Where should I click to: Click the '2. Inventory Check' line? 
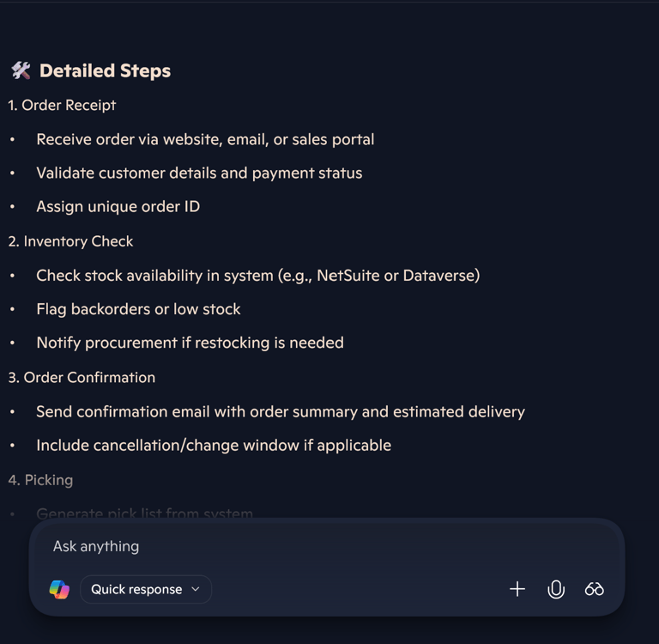pyautogui.click(x=70, y=241)
